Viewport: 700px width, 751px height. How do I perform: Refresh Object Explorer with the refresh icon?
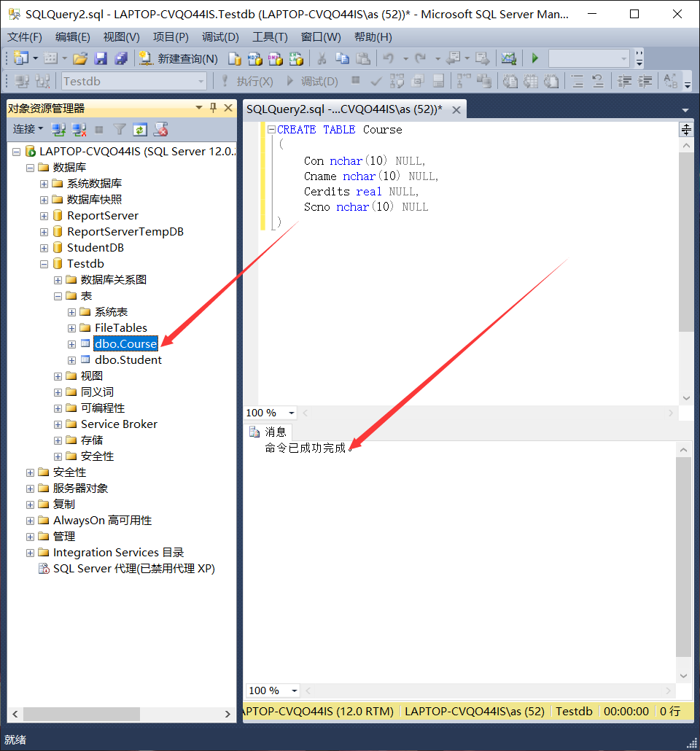pos(140,128)
